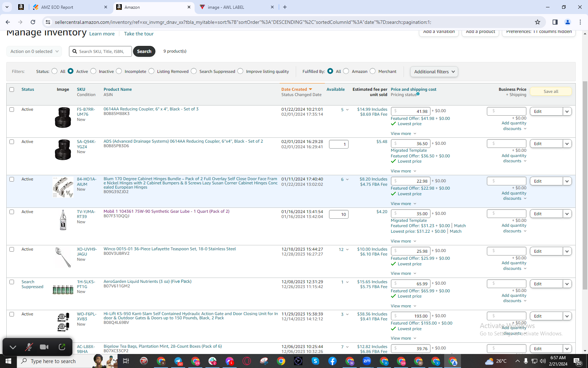Screen dimensions: 588x368
Task: Switch to the AMZ EOD Report tab
Action: (x=70, y=7)
